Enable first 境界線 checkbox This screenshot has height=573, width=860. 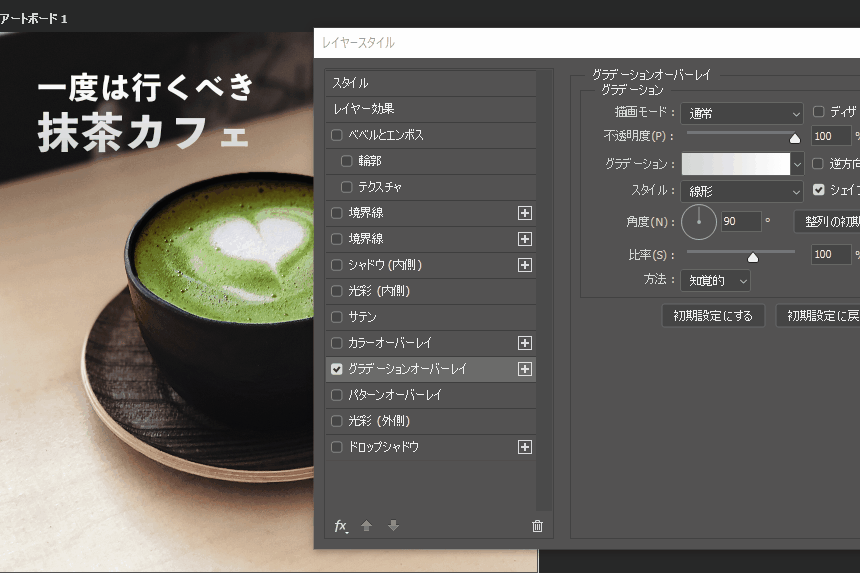tap(337, 213)
